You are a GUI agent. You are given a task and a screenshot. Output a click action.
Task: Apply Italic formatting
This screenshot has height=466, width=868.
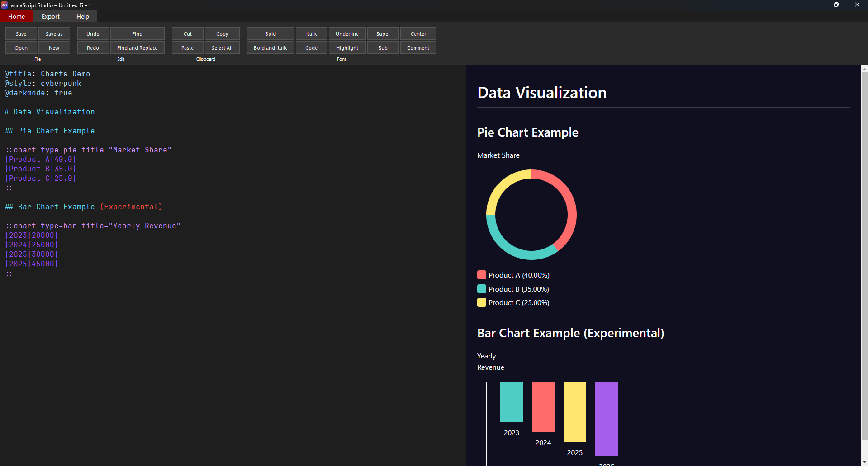pos(312,34)
